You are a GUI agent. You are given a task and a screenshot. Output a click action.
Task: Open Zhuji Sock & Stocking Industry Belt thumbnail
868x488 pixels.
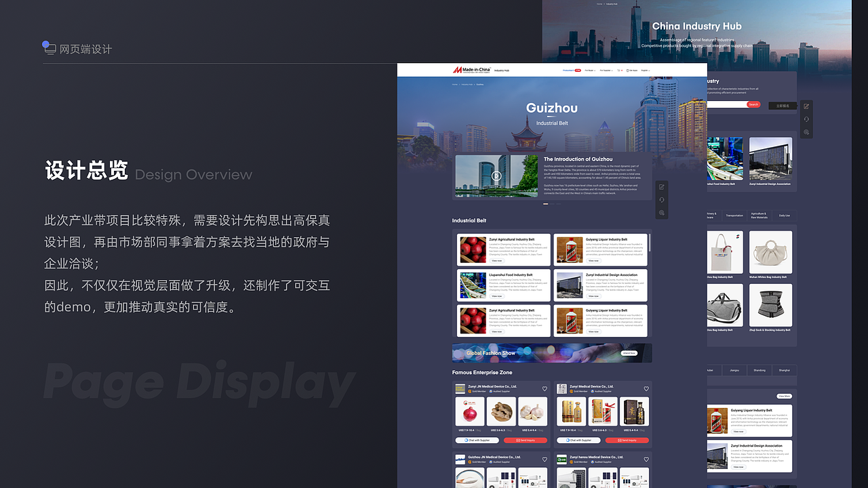(770, 305)
